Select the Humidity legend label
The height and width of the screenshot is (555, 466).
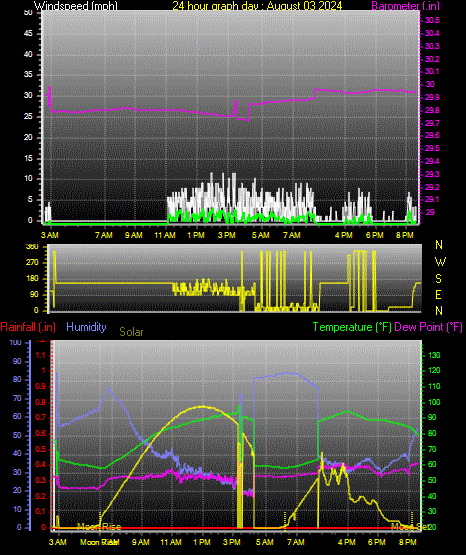tap(86, 327)
